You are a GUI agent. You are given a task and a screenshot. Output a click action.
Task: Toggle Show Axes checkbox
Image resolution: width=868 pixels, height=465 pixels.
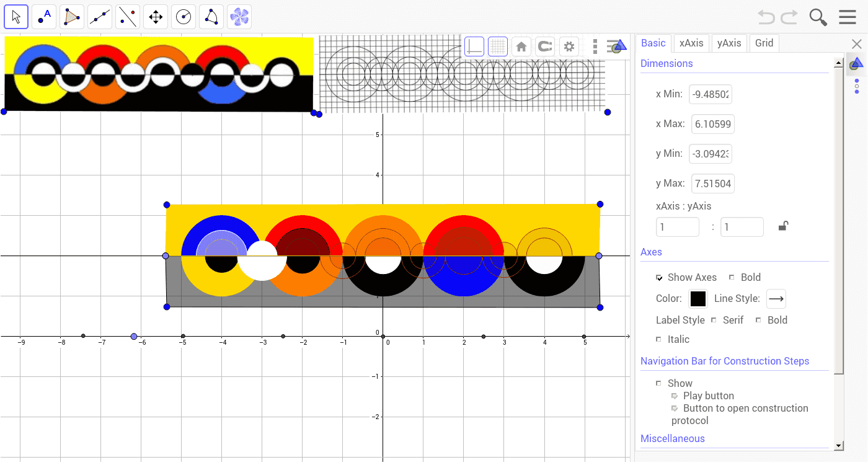pos(660,278)
